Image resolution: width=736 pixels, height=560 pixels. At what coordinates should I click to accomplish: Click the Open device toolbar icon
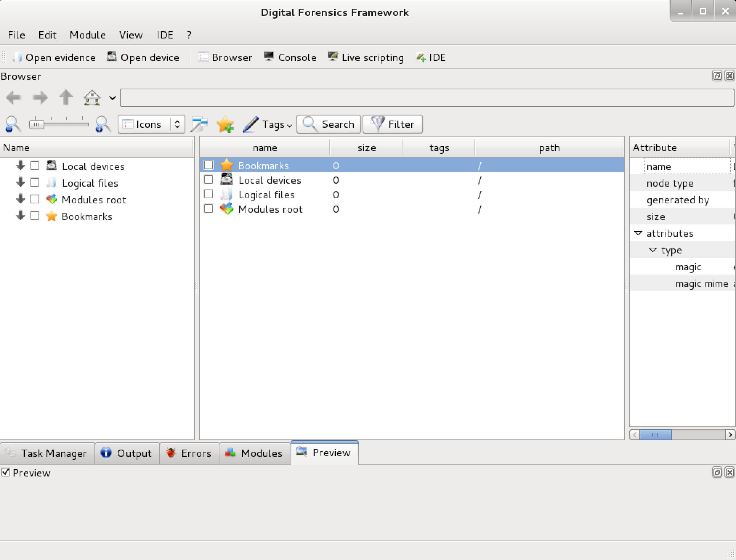[x=112, y=57]
